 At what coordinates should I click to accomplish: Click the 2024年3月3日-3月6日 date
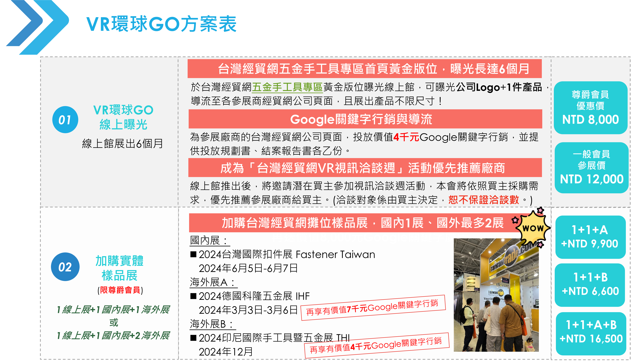click(248, 310)
